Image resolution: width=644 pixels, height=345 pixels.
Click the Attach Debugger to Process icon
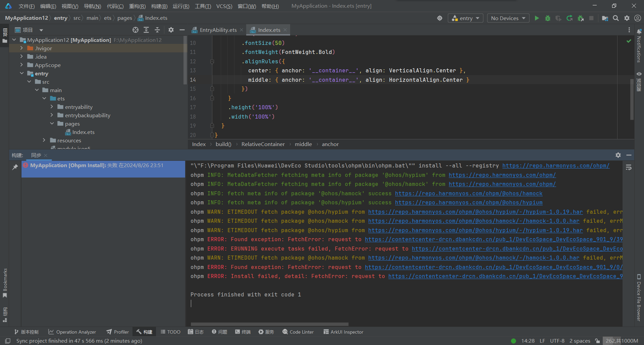pyautogui.click(x=581, y=18)
